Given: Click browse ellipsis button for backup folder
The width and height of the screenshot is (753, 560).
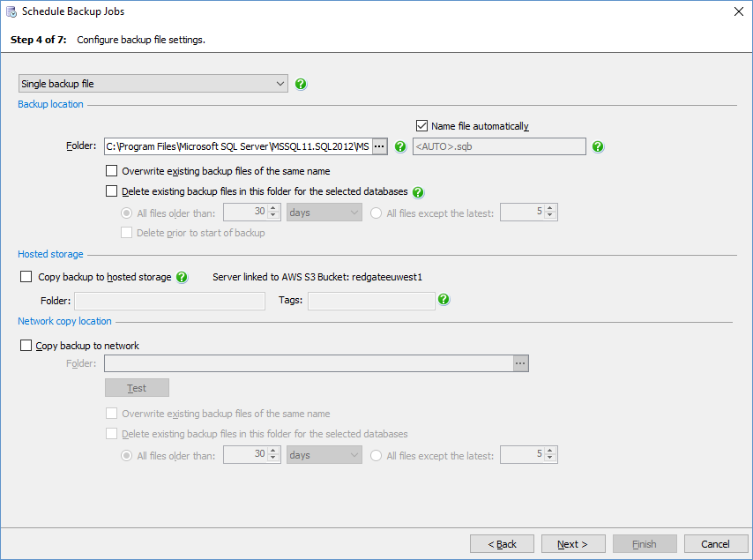Looking at the screenshot, I should (x=379, y=146).
